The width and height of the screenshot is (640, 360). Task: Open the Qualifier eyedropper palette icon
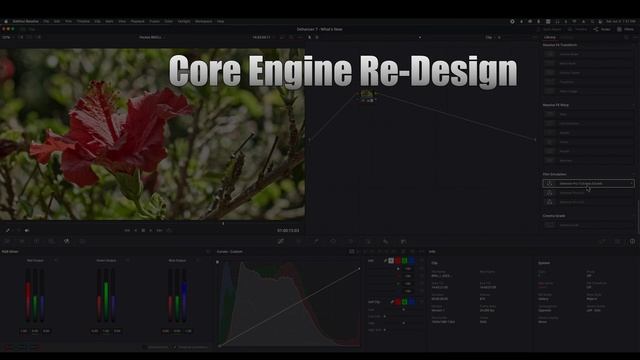pos(316,241)
